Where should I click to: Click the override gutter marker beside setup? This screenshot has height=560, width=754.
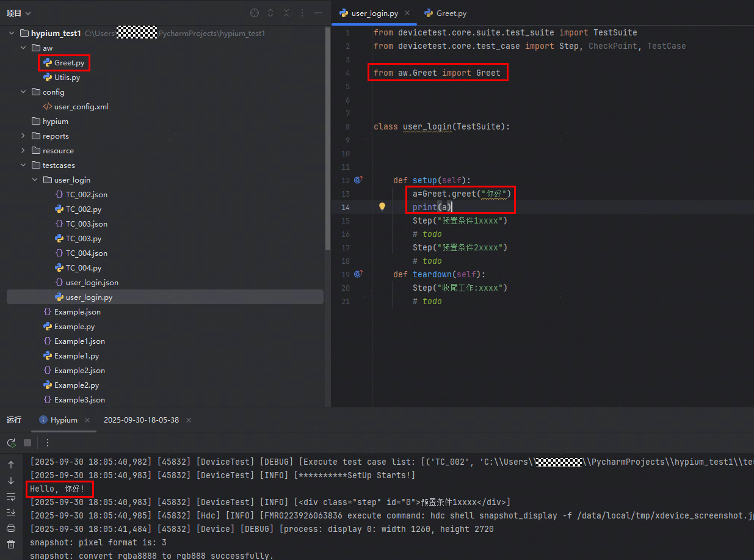(x=358, y=180)
